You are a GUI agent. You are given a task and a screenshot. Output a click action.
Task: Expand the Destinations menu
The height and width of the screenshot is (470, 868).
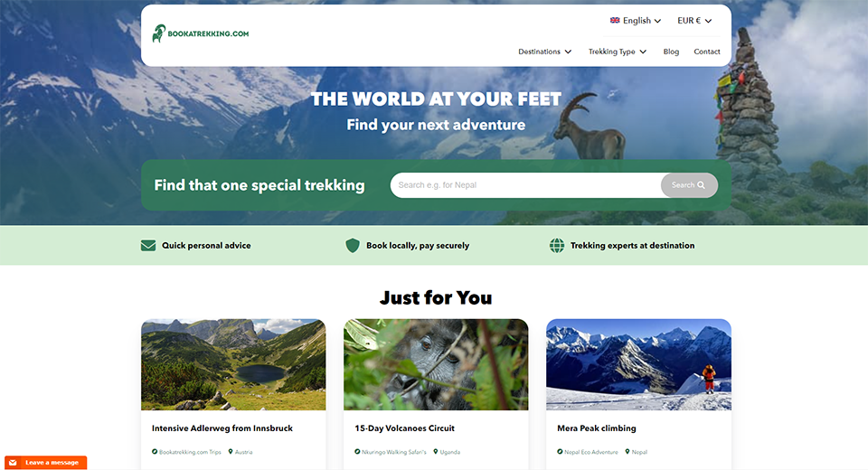(x=544, y=52)
